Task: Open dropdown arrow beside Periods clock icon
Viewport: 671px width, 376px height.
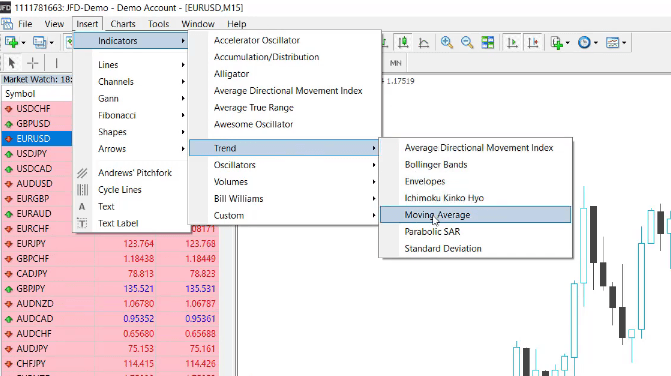Action: click(x=596, y=43)
